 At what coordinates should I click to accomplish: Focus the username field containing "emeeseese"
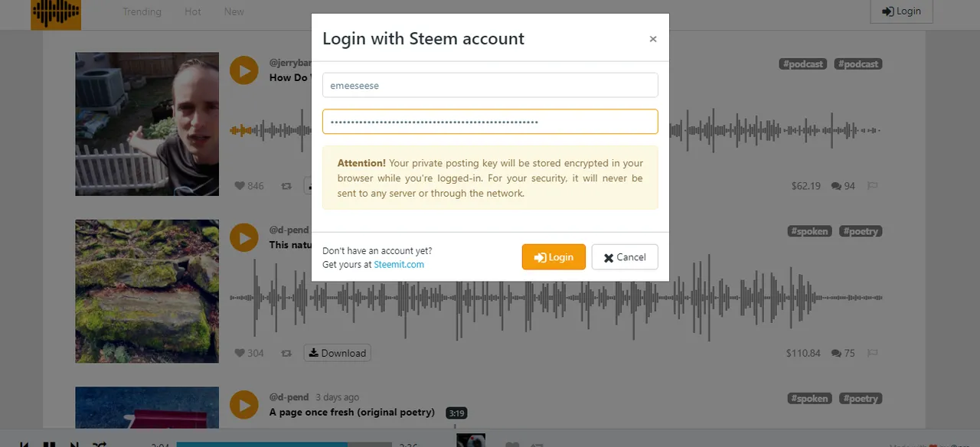490,86
